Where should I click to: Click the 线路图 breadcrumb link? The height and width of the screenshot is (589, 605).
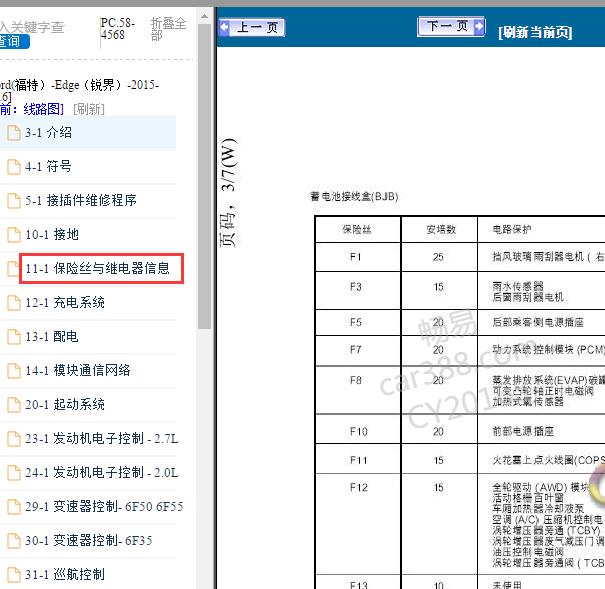click(43, 109)
